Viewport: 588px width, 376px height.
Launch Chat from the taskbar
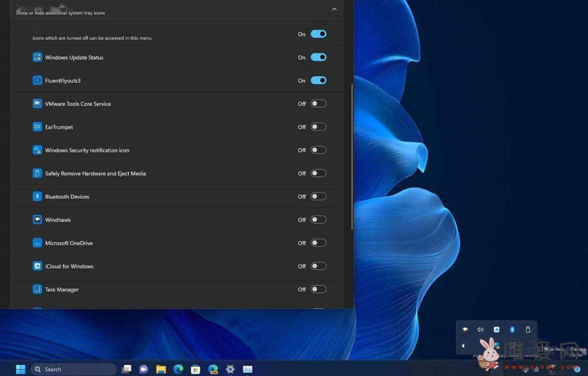tap(143, 369)
